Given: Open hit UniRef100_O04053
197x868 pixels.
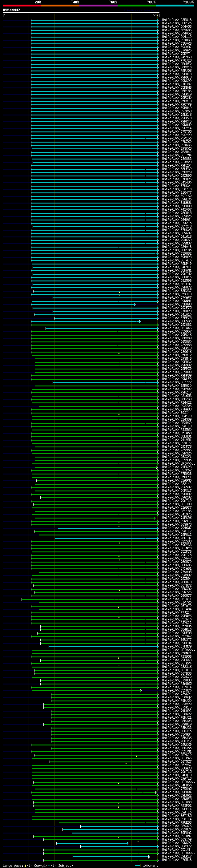Looking at the screenshot, I should 177,26.
